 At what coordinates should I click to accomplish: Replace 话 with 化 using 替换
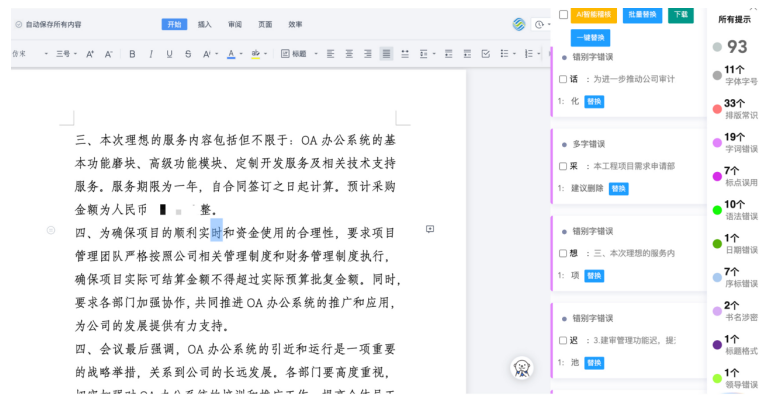594,102
